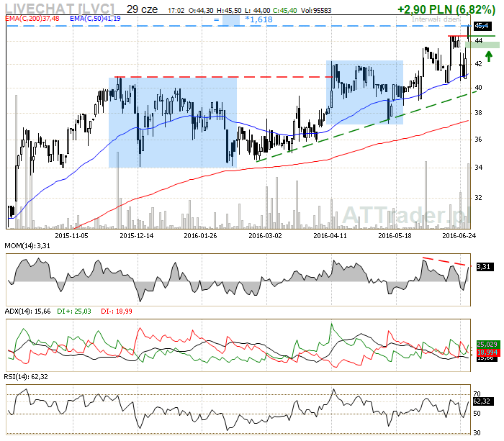
Task: Select price axis label 44
Action: click(479, 41)
